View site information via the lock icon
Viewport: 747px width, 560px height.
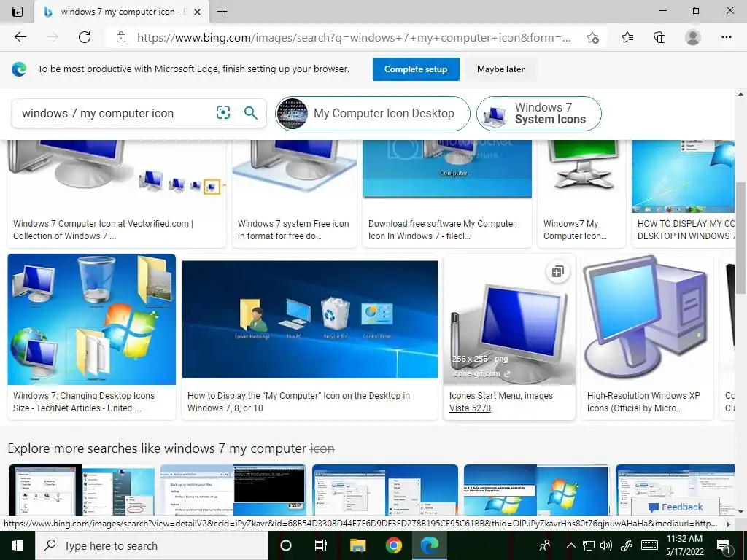[x=121, y=37]
